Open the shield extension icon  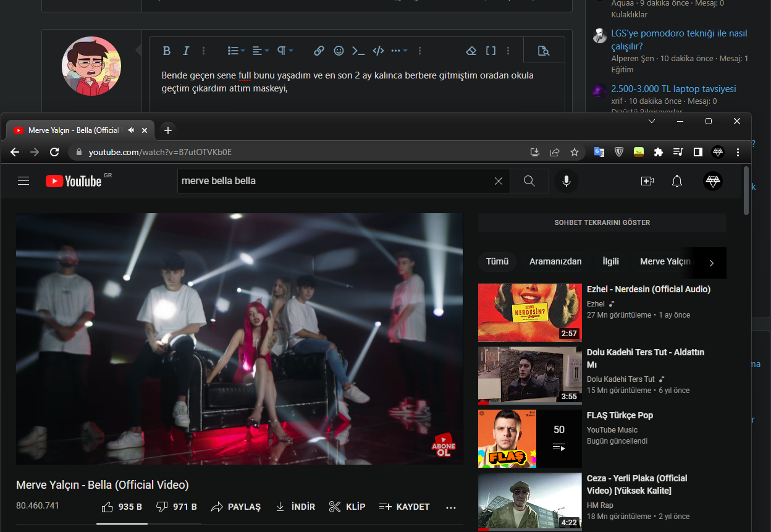pos(619,152)
